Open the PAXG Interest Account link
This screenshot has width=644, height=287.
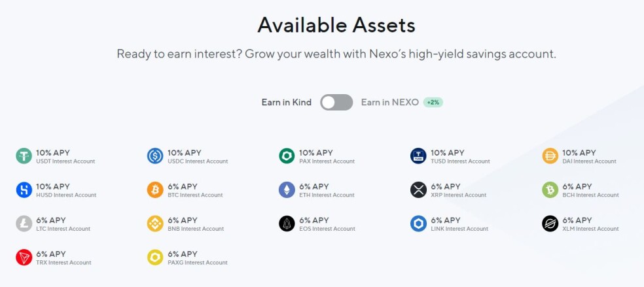pos(198,262)
